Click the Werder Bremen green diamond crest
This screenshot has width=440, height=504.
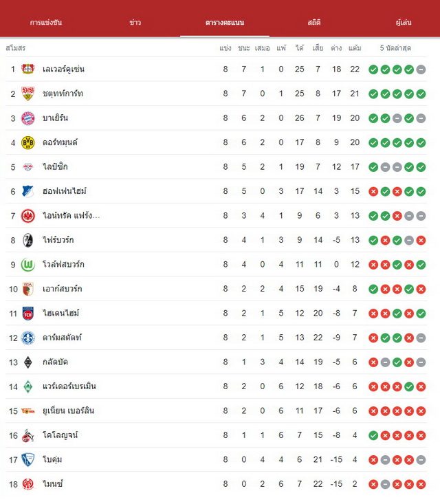click(x=28, y=386)
